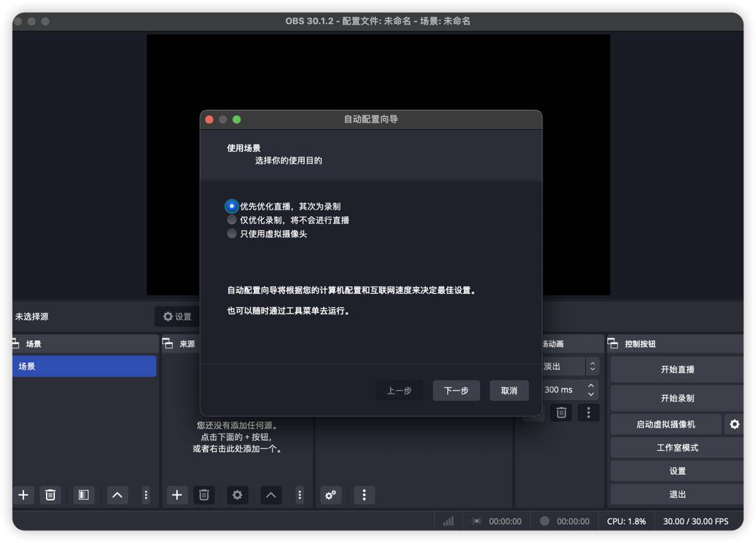Image resolution: width=756 pixels, height=543 pixels.
Task: Add a new scene with the plus icon
Action: click(23, 495)
